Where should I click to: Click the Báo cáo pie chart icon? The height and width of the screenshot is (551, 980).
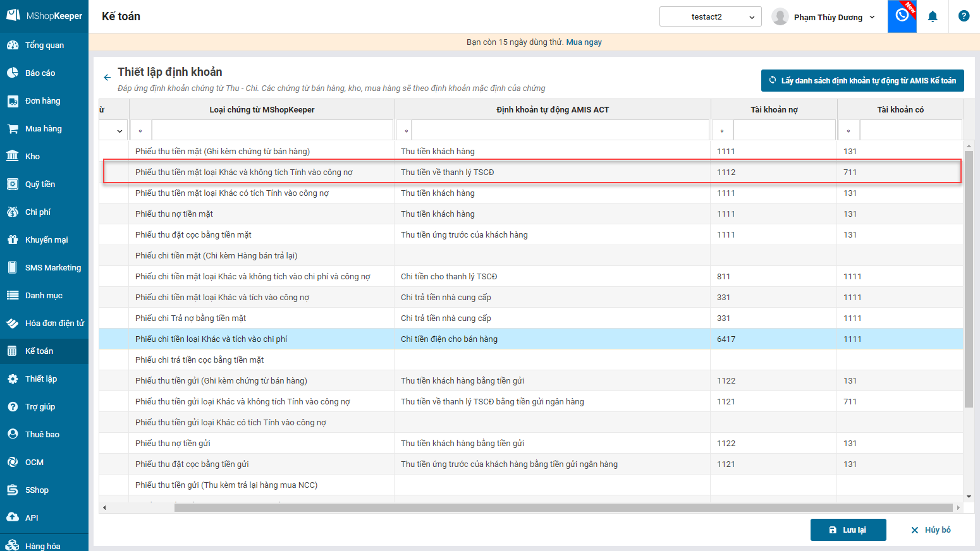13,73
